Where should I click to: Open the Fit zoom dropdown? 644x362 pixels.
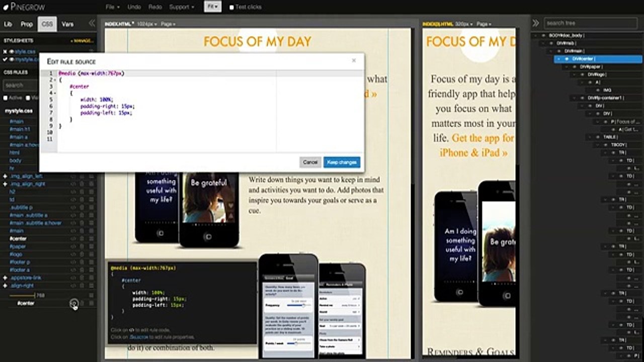(x=212, y=7)
